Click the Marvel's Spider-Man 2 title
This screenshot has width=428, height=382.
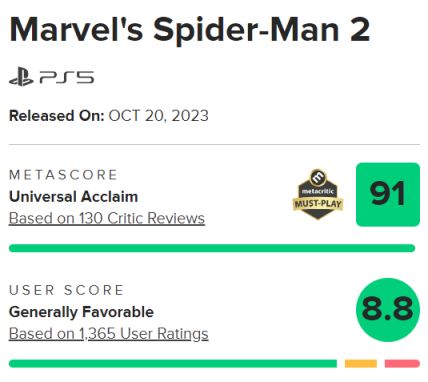click(190, 30)
